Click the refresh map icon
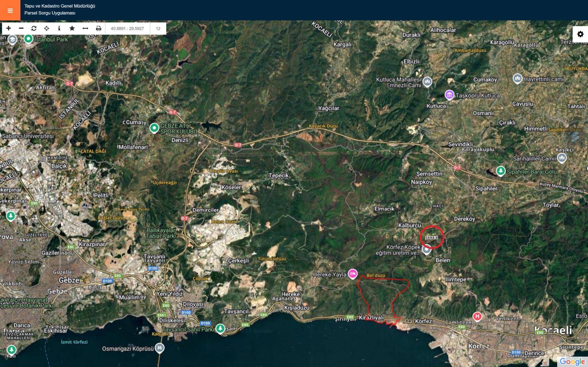The width and height of the screenshot is (588, 367). (x=34, y=28)
